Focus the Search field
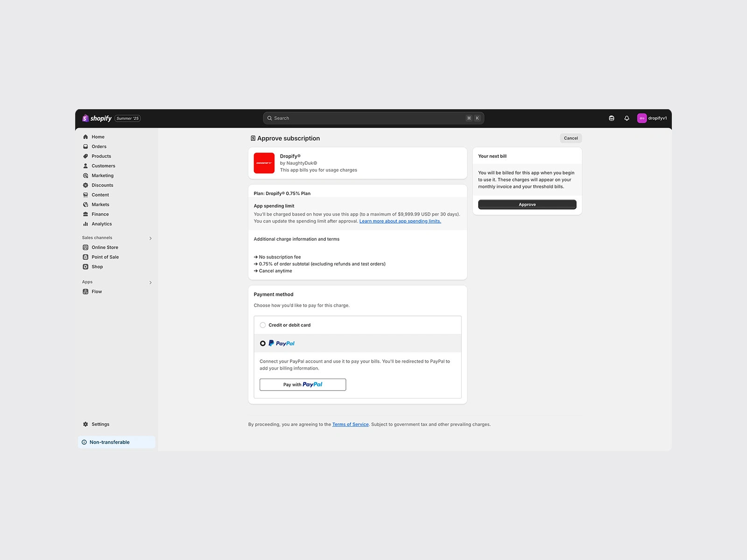The image size is (747, 560). tap(373, 118)
